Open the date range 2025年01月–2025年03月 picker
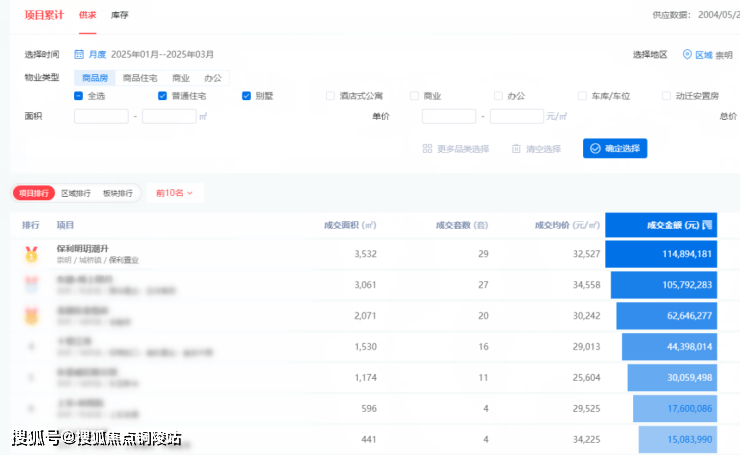The width and height of the screenshot is (740, 455). [x=163, y=54]
